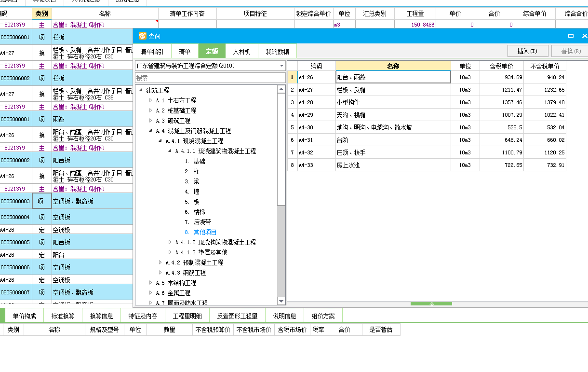Select tree item 7. 后浇带
This screenshot has width=588, height=372.
198,222
